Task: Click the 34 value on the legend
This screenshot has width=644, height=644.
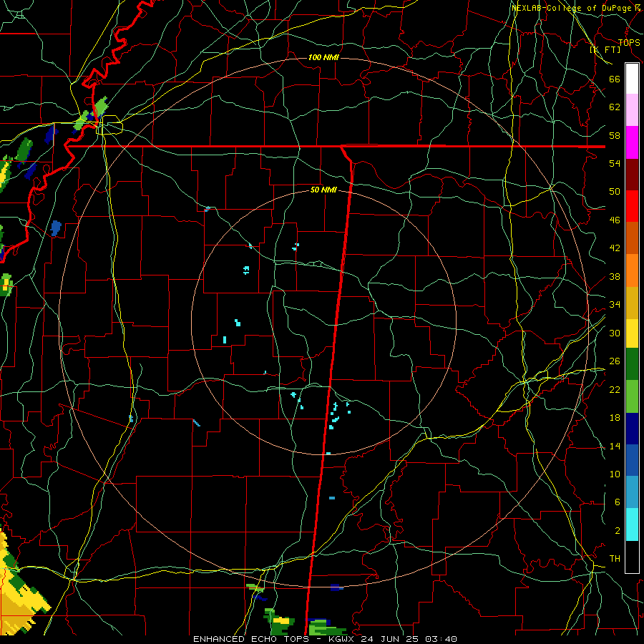Action: coord(615,305)
